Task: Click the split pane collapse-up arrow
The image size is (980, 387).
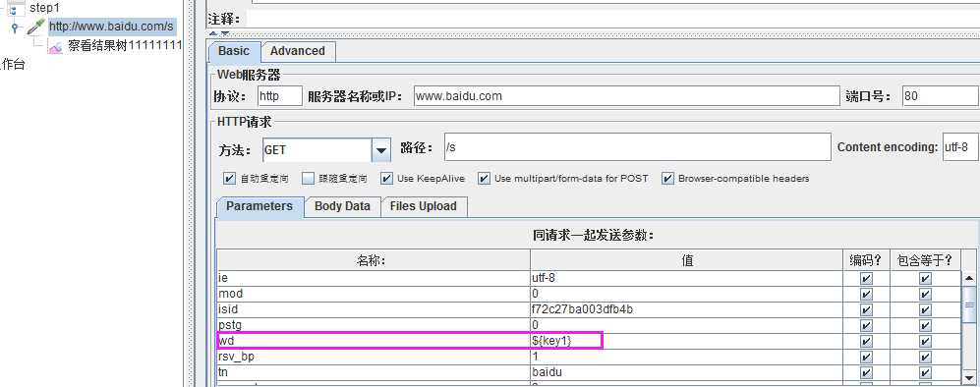Action: (213, 33)
